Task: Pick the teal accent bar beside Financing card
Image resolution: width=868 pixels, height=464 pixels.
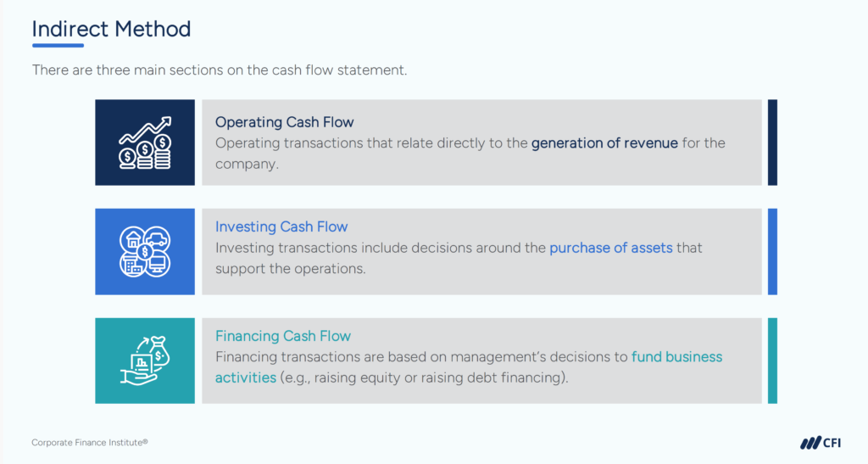Action: (x=772, y=361)
